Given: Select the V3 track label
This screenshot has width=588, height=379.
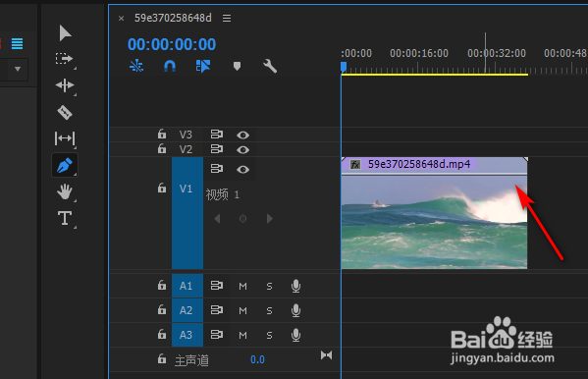Looking at the screenshot, I should click(x=186, y=135).
